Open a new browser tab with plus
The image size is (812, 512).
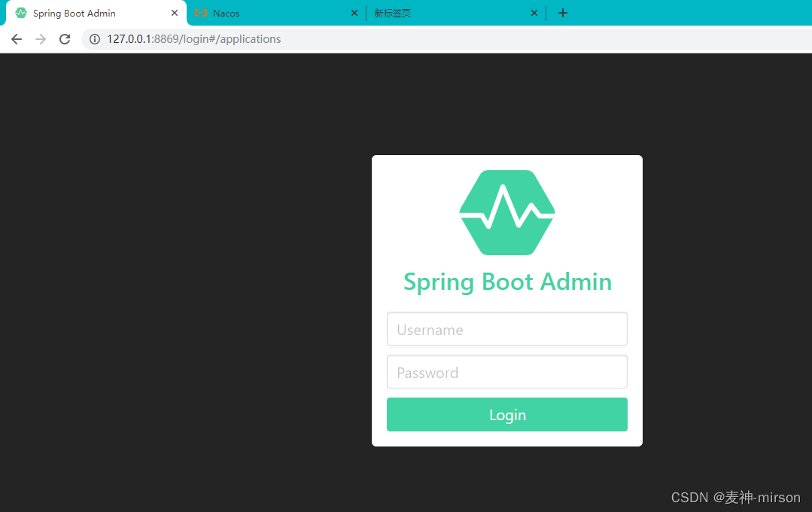(563, 13)
